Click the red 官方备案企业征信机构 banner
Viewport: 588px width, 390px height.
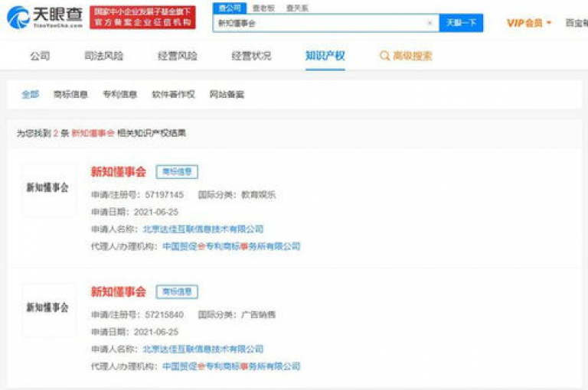pos(142,18)
